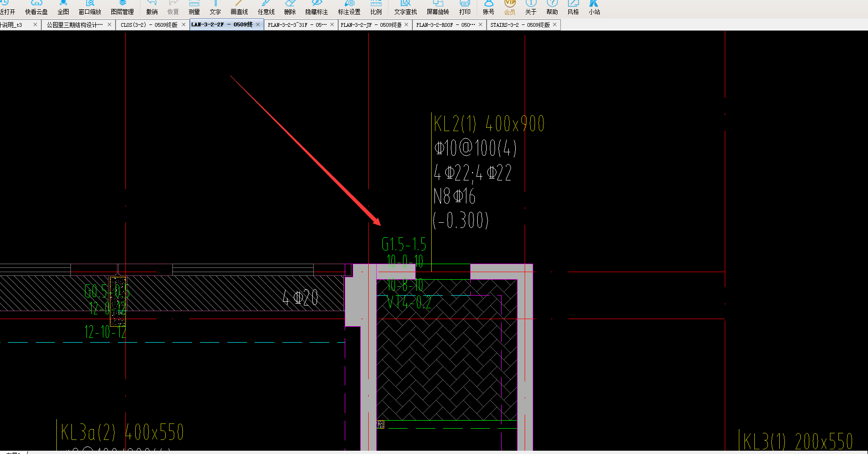The width and height of the screenshot is (868, 454).
Task: Close the PLAN-3-2-3~31F tab
Action: pyautogui.click(x=332, y=24)
